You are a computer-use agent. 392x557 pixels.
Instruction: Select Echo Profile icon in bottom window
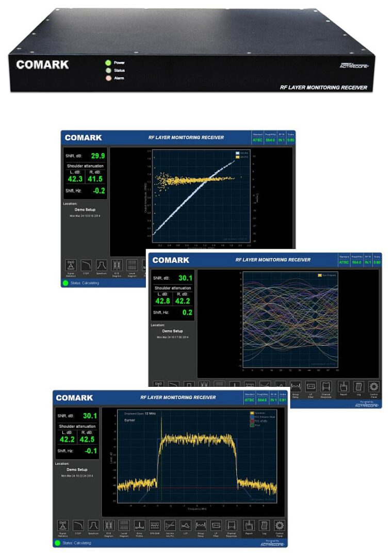[139, 526]
